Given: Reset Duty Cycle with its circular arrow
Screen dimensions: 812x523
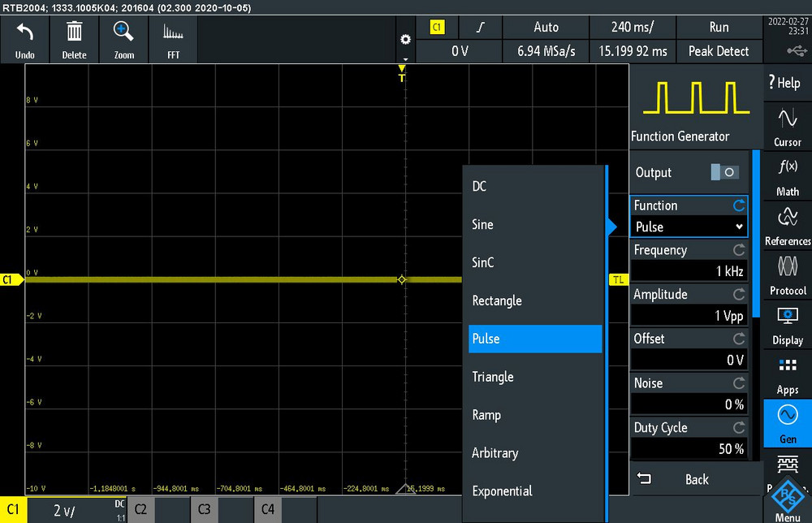Looking at the screenshot, I should pos(738,428).
